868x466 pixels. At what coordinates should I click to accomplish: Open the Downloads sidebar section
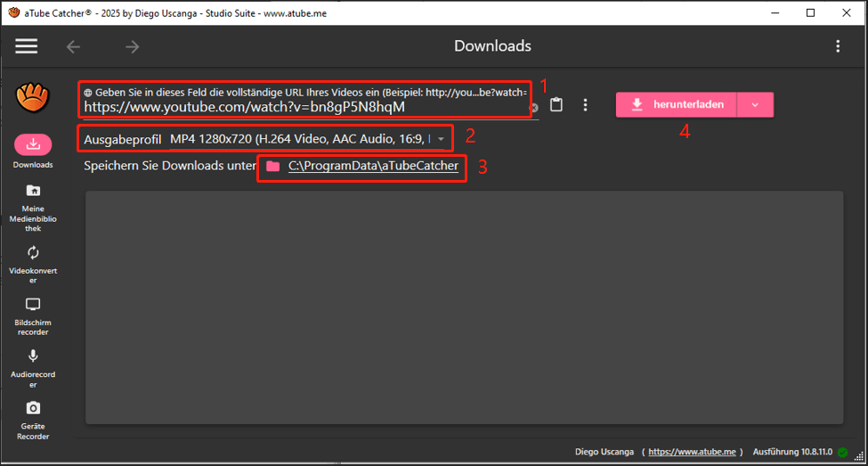33,151
